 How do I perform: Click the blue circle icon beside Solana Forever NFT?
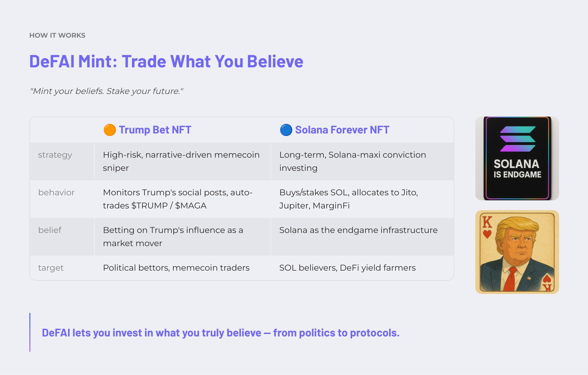click(x=286, y=130)
